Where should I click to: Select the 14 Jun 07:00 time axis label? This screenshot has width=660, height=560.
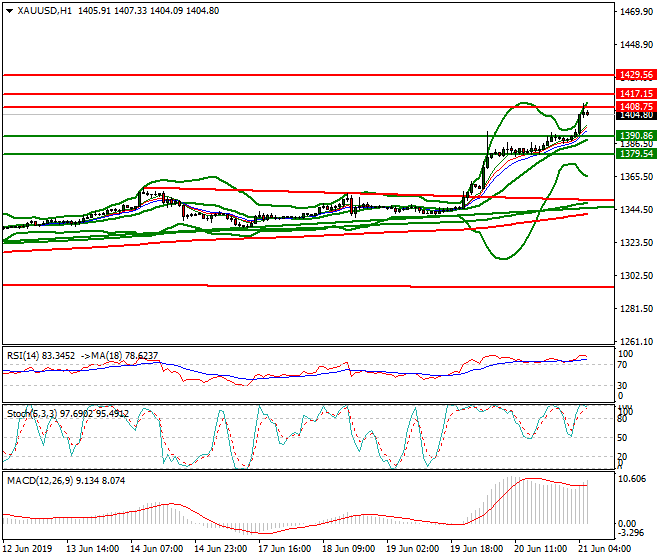coord(157,549)
